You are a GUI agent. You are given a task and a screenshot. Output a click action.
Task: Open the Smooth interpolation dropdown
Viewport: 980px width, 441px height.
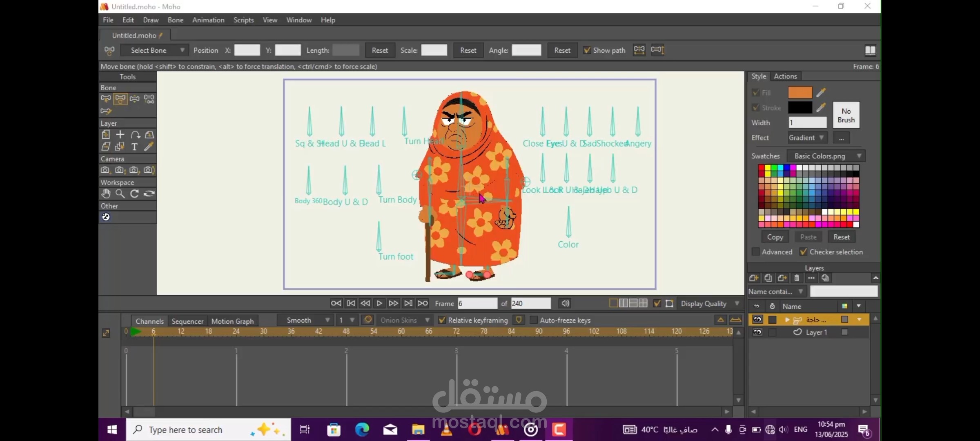[305, 320]
